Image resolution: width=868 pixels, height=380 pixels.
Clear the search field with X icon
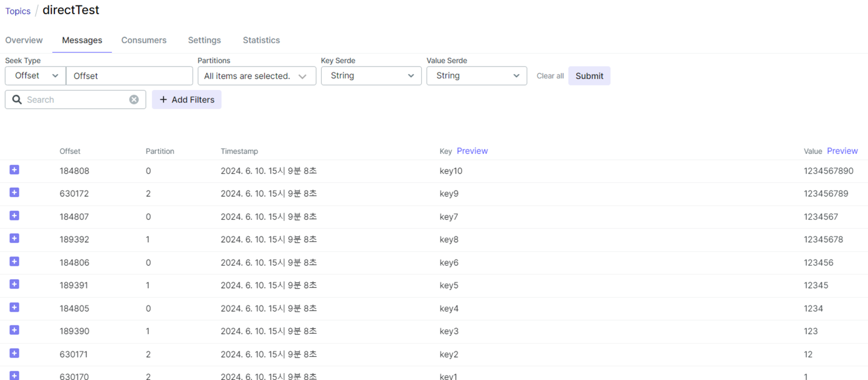coord(134,99)
